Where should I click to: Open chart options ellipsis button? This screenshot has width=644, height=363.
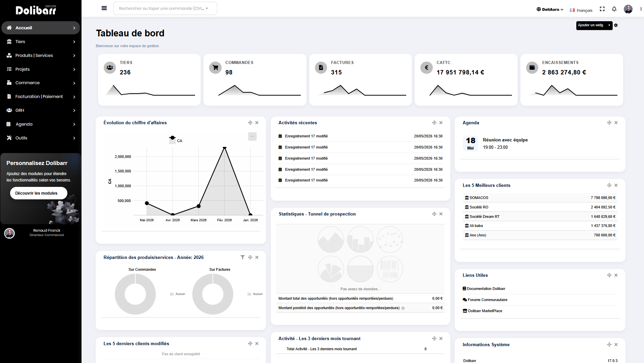pyautogui.click(x=252, y=136)
